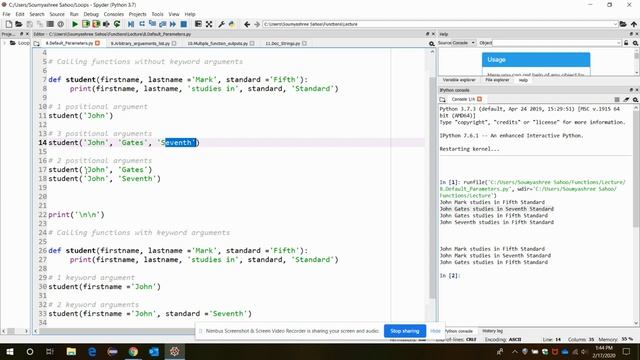Open the Run menu
This screenshot has height=360, width=640.
[x=74, y=14]
